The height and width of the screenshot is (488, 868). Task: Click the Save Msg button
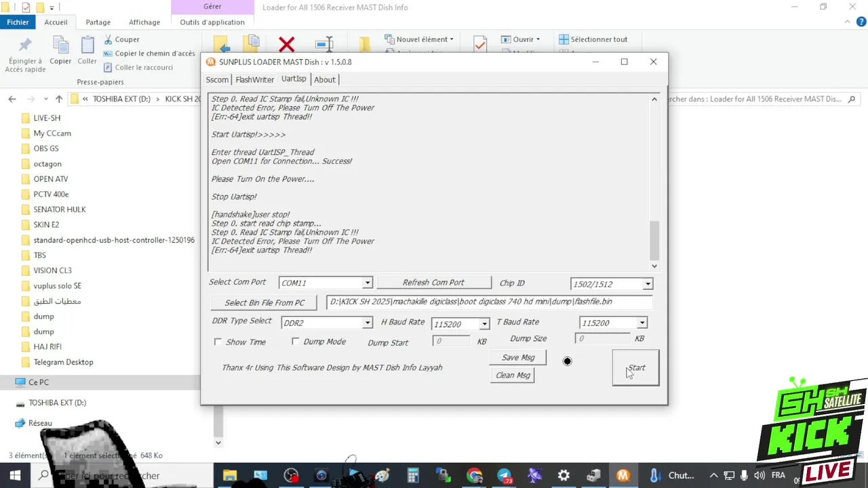pos(518,358)
